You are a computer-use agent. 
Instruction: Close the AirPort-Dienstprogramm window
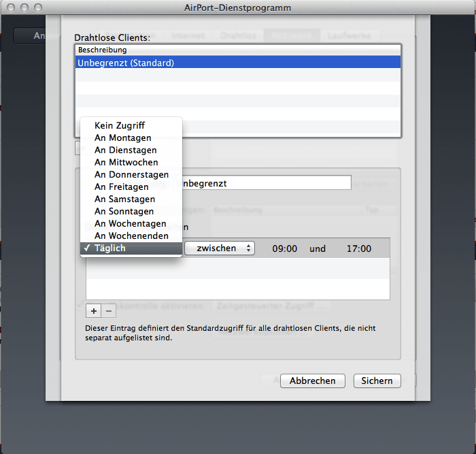click(11, 7)
